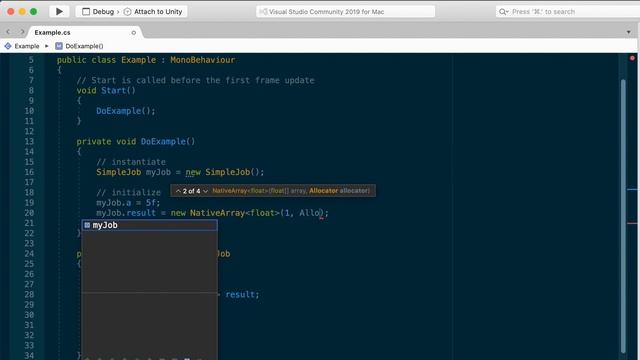Screen dimensions: 640x360
Task: Open the DoExample() member breadcrumb
Action: coord(84,46)
